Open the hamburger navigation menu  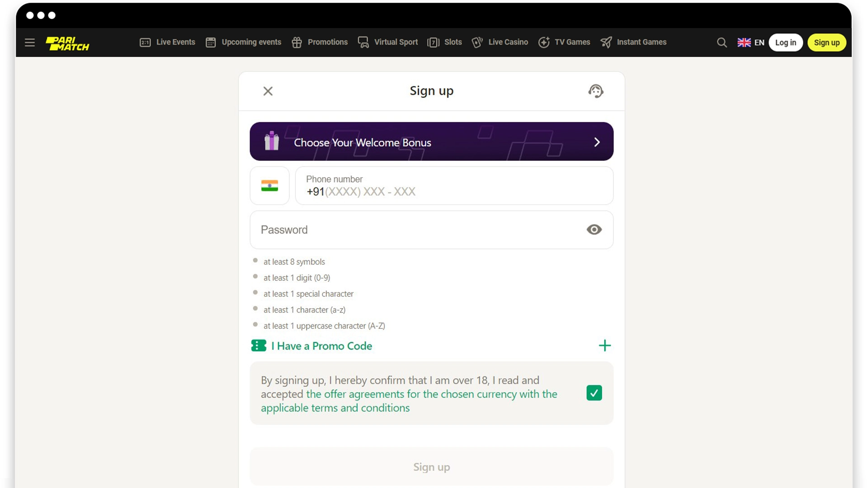(30, 42)
